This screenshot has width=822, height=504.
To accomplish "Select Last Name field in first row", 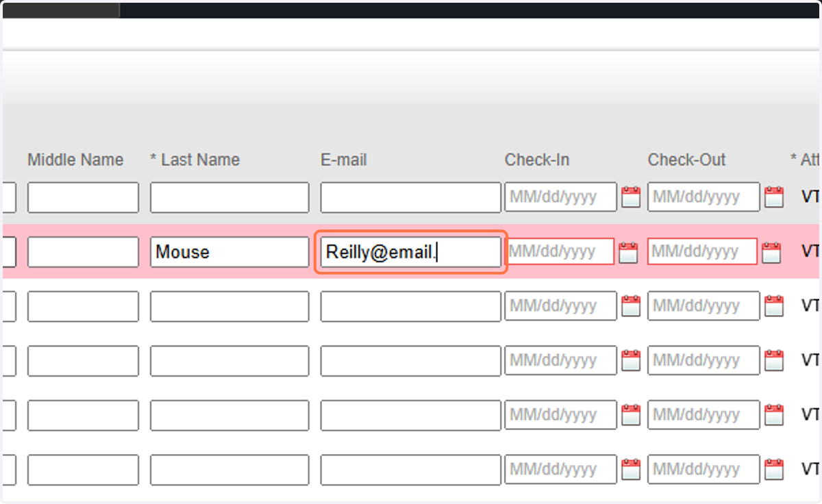I will click(229, 197).
